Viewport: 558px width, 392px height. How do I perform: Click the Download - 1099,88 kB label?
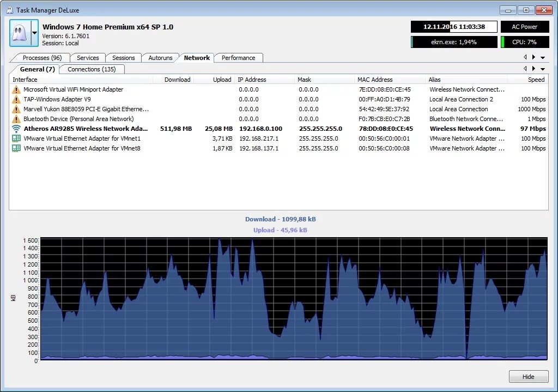coord(281,219)
